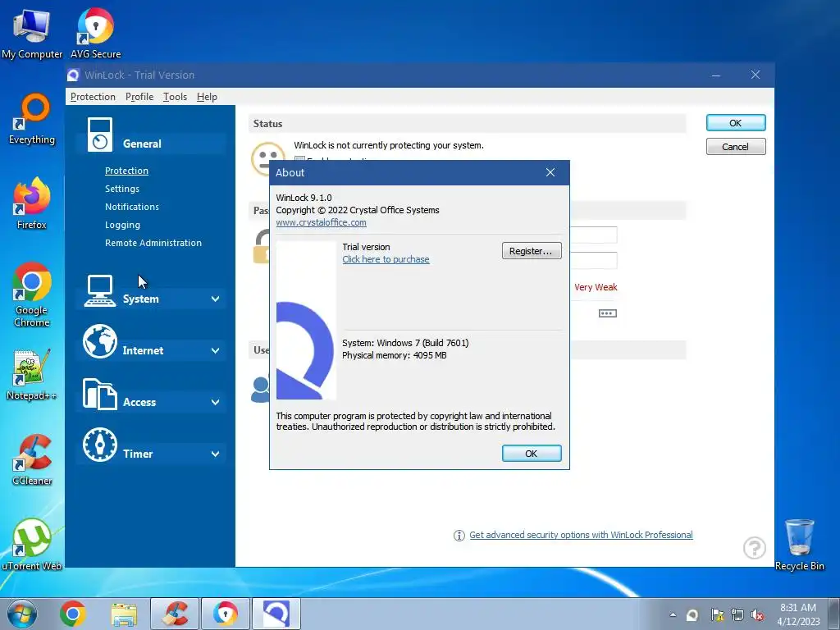Open Remote Administration in the sidebar
This screenshot has height=630, width=840.
pos(153,243)
